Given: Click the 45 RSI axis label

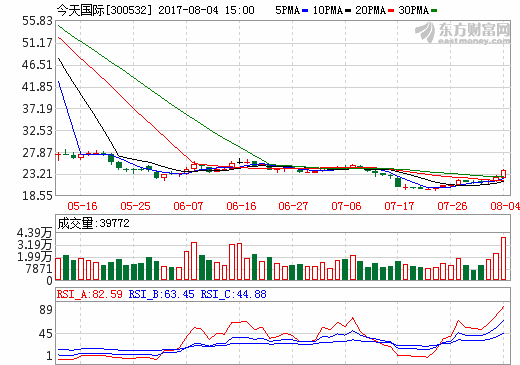Looking at the screenshot, I should click(x=46, y=333).
